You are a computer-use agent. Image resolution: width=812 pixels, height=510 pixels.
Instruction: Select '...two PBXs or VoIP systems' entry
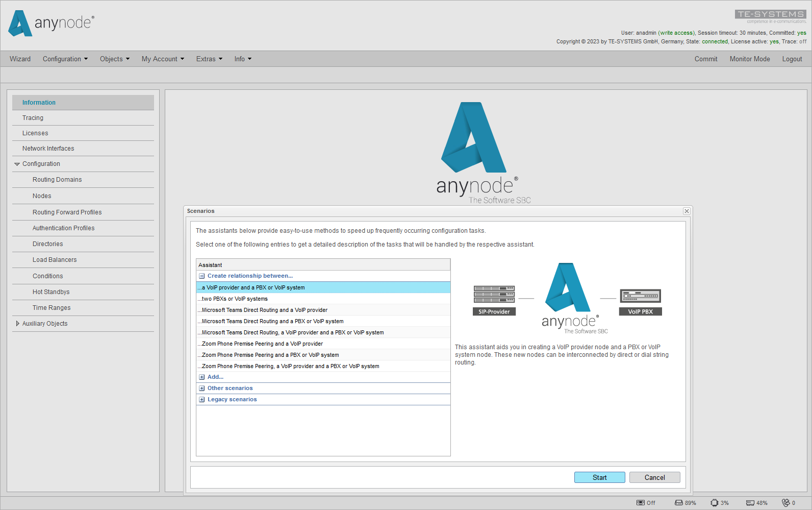tap(323, 299)
